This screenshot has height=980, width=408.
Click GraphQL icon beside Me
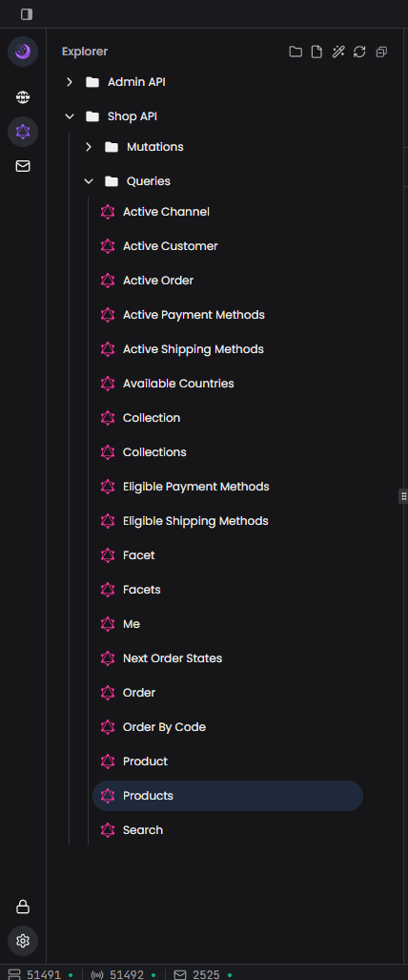coord(108,624)
